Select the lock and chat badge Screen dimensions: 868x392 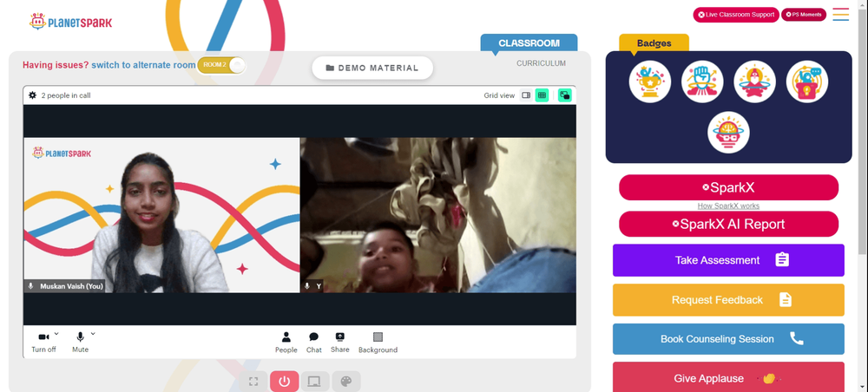(x=807, y=82)
